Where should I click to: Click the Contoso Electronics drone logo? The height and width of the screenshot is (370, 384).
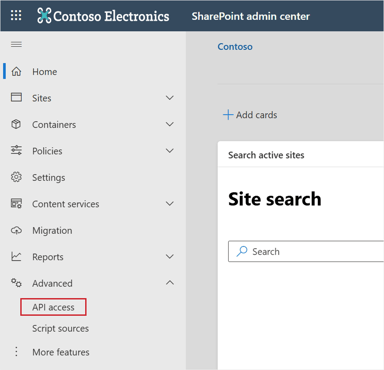44,16
